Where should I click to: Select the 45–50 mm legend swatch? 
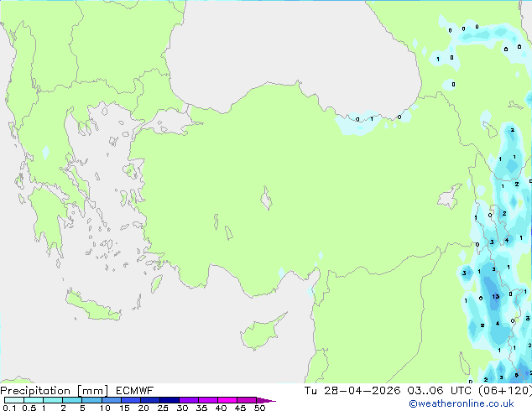247,400
